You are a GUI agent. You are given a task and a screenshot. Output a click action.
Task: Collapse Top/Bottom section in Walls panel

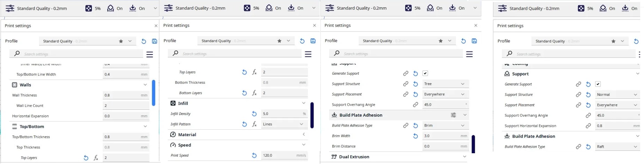145,126
